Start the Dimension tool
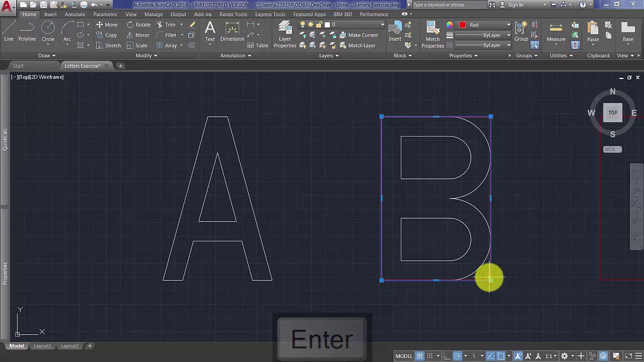 click(232, 31)
